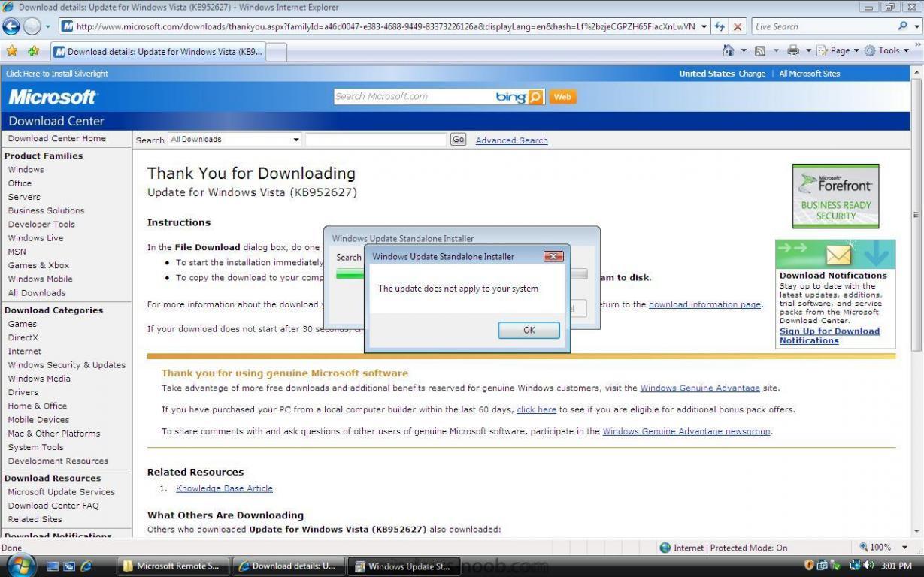Open Download Center FAQ link

pos(53,506)
